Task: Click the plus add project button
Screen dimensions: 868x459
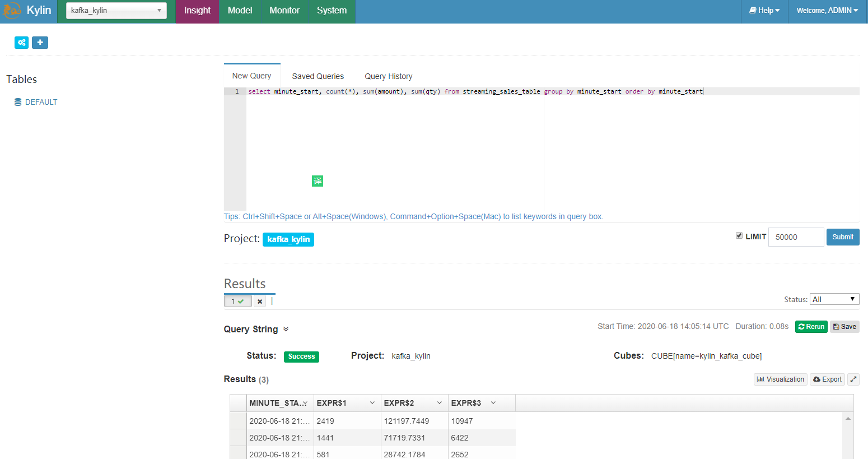Action: coord(40,43)
